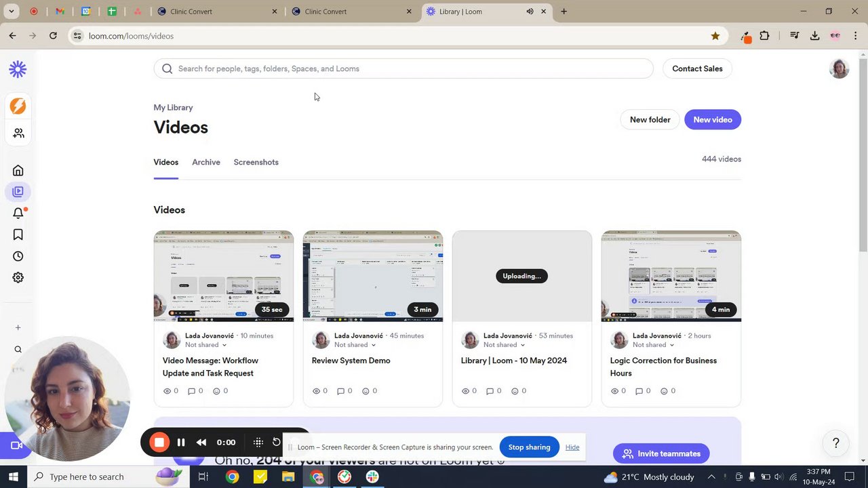
Task: Open the Chrome three-dot menu
Action: point(856,36)
